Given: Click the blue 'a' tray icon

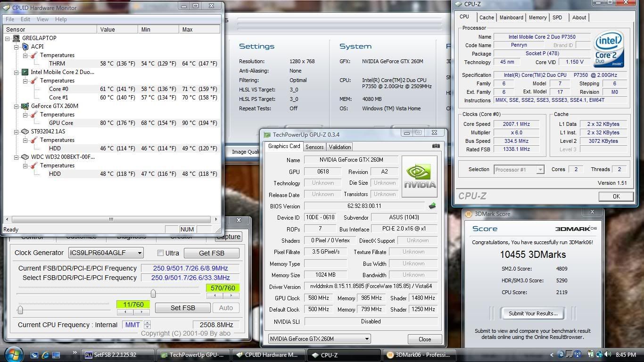Looking at the screenshot, I should (561, 354).
